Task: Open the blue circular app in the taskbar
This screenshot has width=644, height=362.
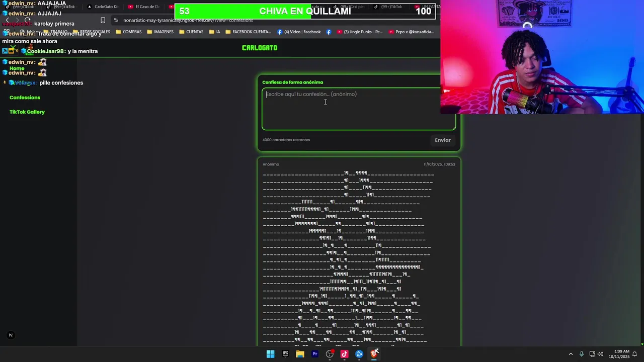Action: 359,354
